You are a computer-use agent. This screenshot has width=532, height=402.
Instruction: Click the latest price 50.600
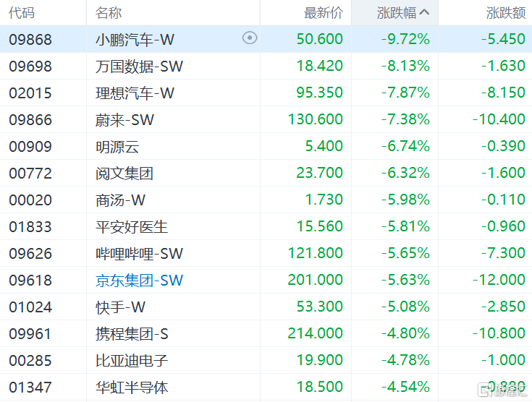point(320,39)
